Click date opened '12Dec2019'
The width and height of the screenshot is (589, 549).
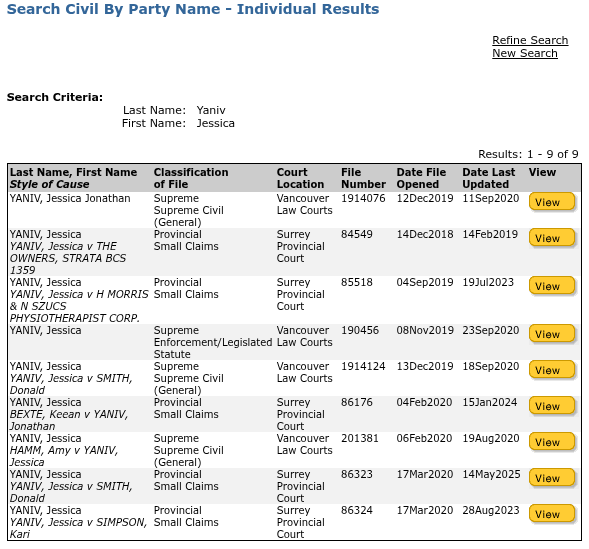click(x=425, y=198)
